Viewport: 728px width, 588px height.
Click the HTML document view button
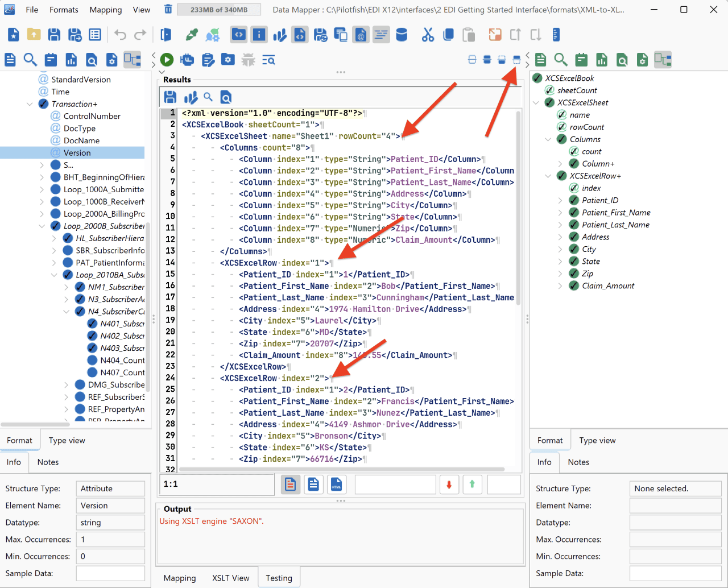tap(336, 485)
